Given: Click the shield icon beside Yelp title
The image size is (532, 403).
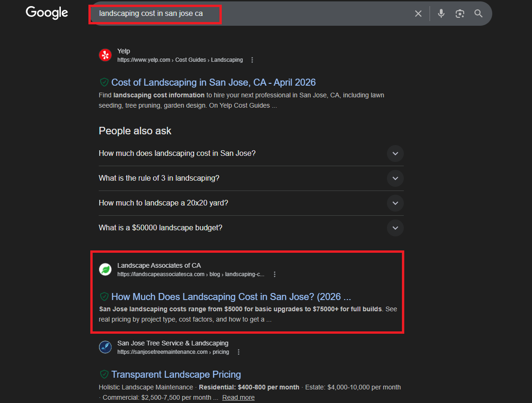Looking at the screenshot, I should [x=104, y=82].
